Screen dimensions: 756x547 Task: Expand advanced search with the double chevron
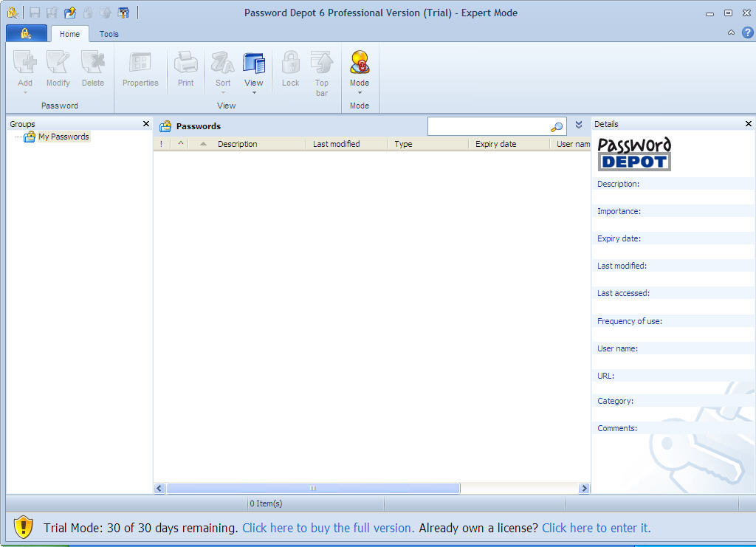(579, 125)
